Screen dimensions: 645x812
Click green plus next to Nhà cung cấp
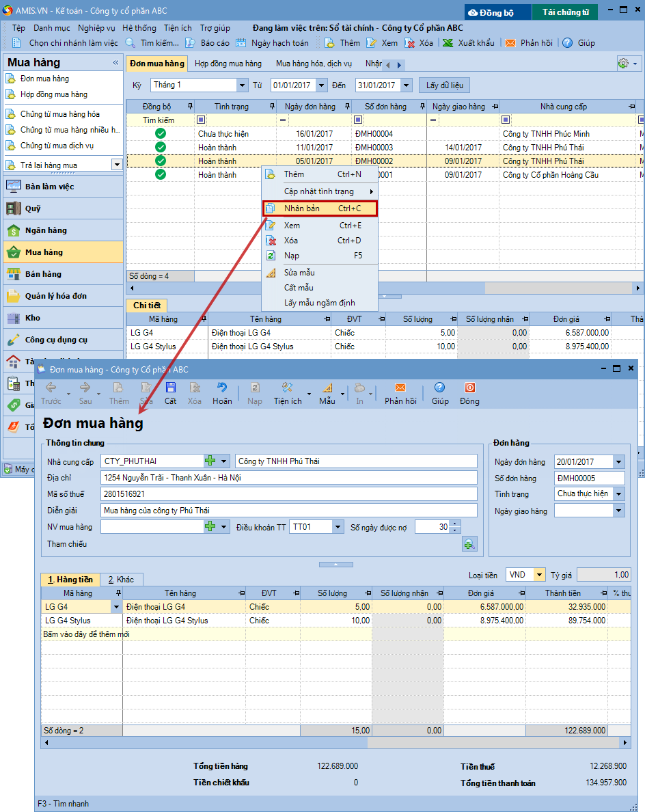[210, 461]
